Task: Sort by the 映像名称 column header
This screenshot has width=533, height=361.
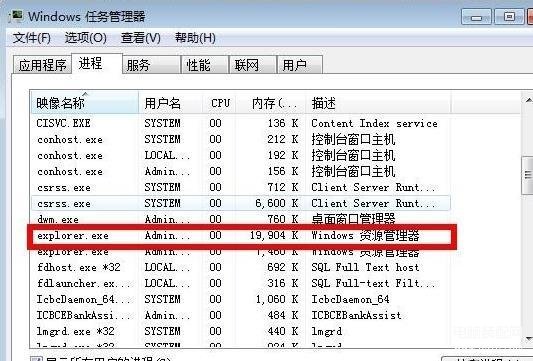Action: pos(85,103)
